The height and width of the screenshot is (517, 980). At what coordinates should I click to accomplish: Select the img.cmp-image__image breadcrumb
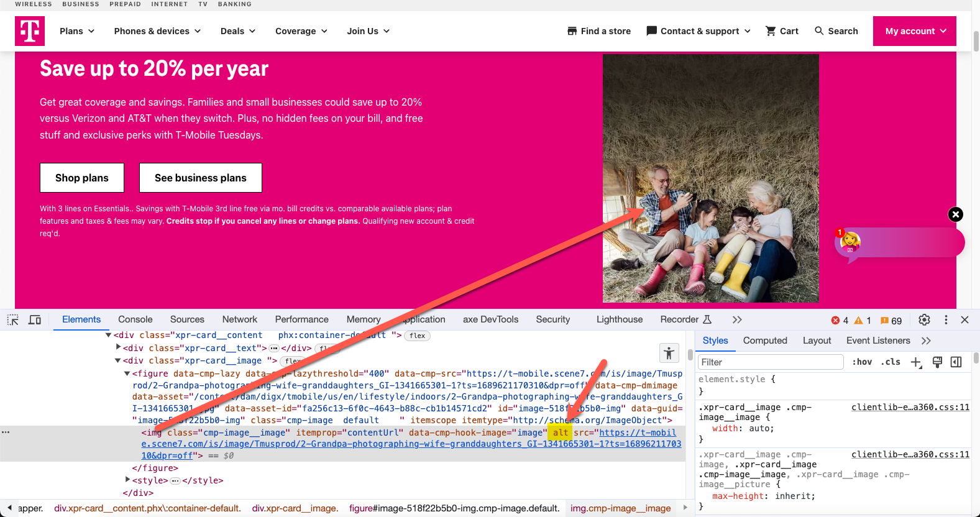coord(621,508)
